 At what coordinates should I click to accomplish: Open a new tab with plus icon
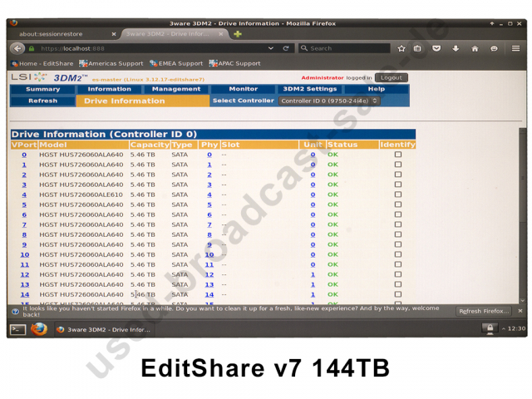tap(238, 34)
